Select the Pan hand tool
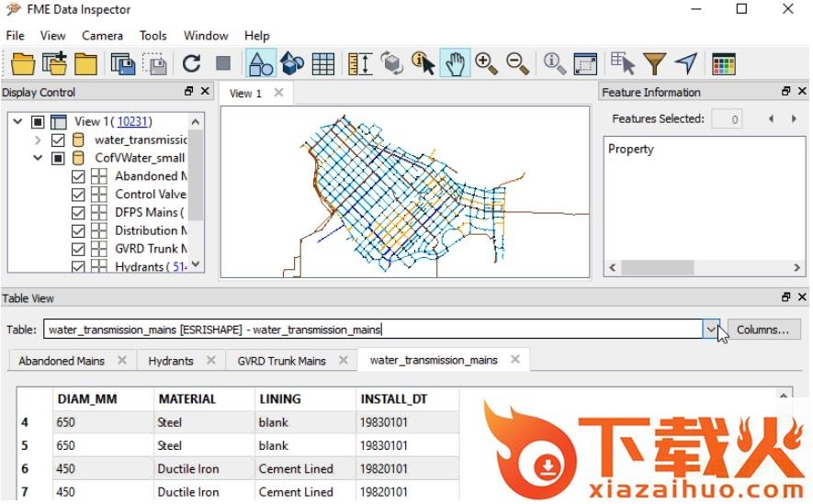Image resolution: width=813 pixels, height=504 pixels. tap(455, 63)
